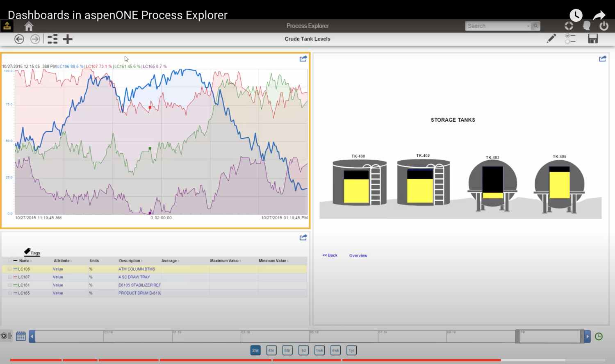Image resolution: width=615 pixels, height=364 pixels.
Task: Tick the LC165 row checkbox
Action: click(x=10, y=293)
